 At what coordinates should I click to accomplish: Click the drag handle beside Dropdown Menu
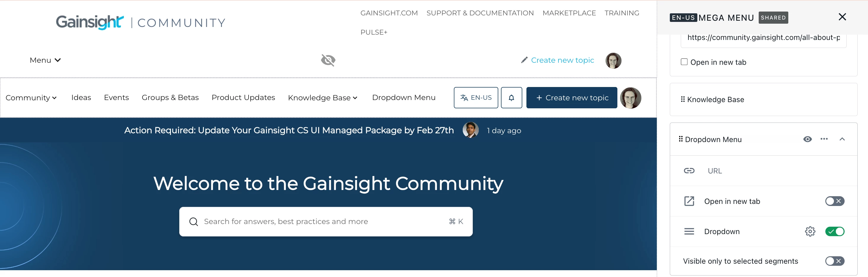(x=680, y=139)
